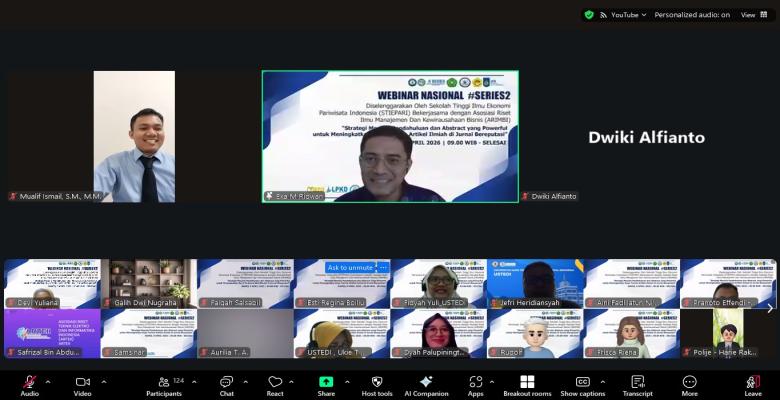The image size is (780, 400).
Task: Open the Transcript panel
Action: click(637, 385)
